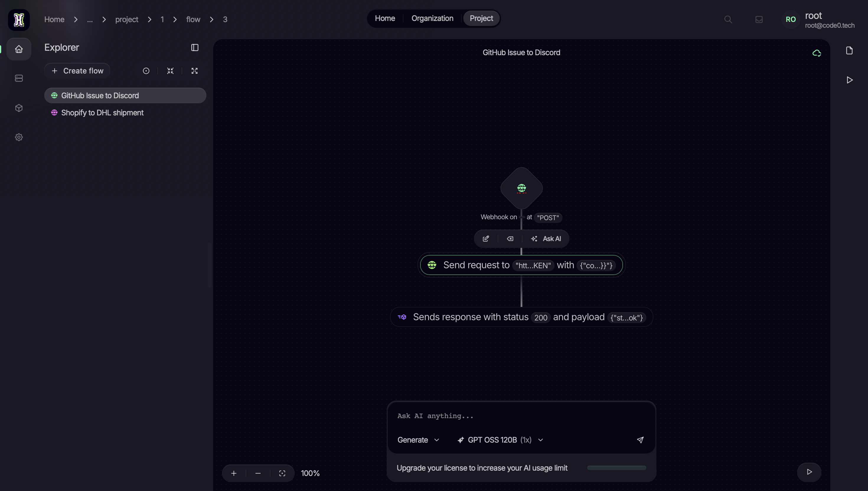Click the round run flow play button

(809, 472)
